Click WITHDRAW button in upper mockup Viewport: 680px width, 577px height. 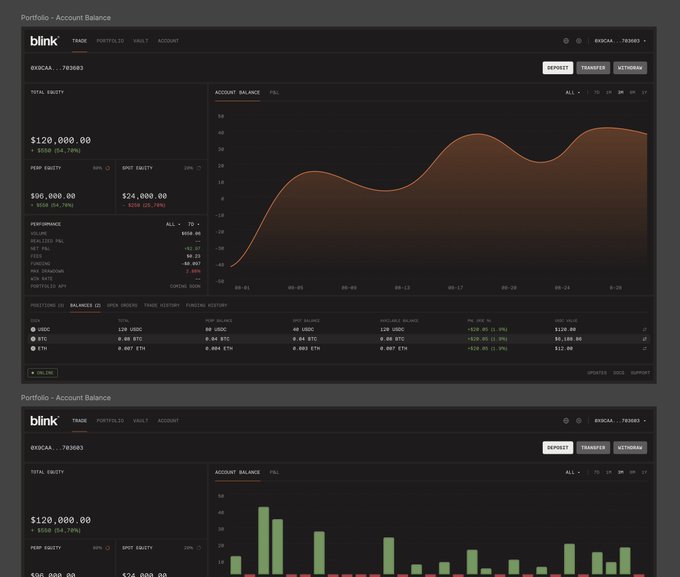630,68
